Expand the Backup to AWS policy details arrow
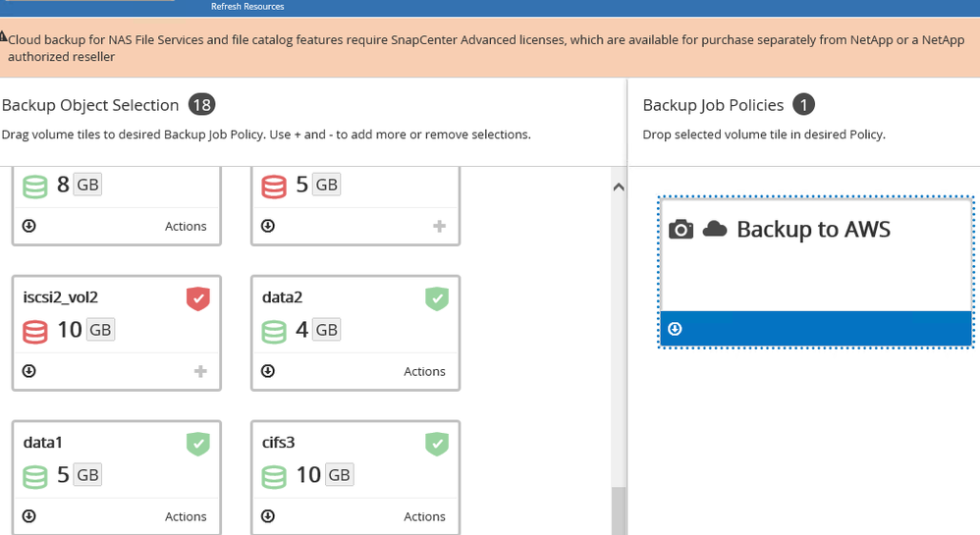The image size is (980, 535). 675,329
